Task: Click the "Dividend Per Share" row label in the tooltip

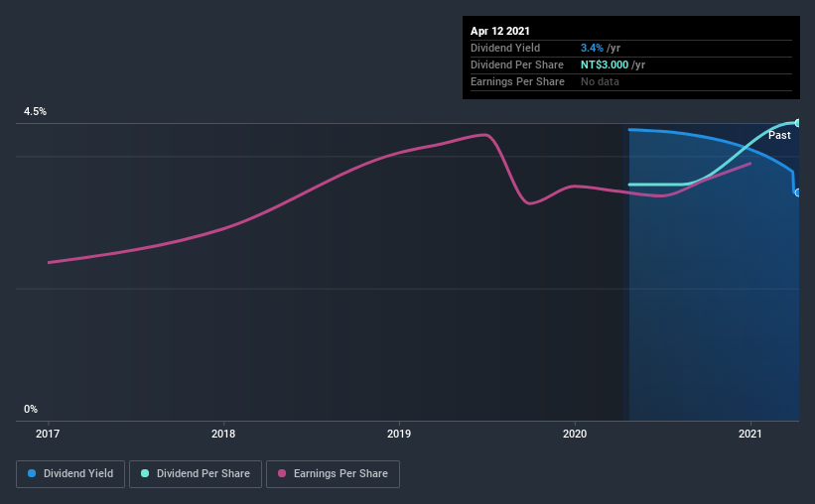Action: pos(516,64)
